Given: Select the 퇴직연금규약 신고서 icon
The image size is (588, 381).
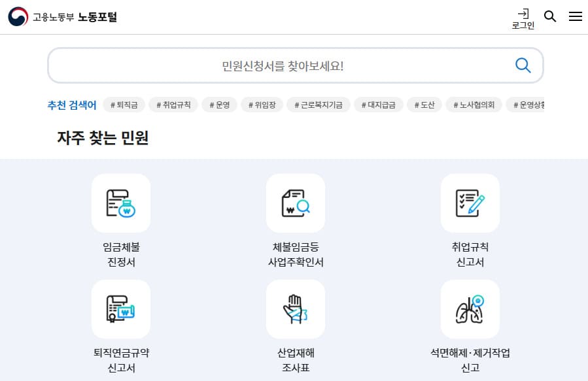Looking at the screenshot, I should coord(120,309).
